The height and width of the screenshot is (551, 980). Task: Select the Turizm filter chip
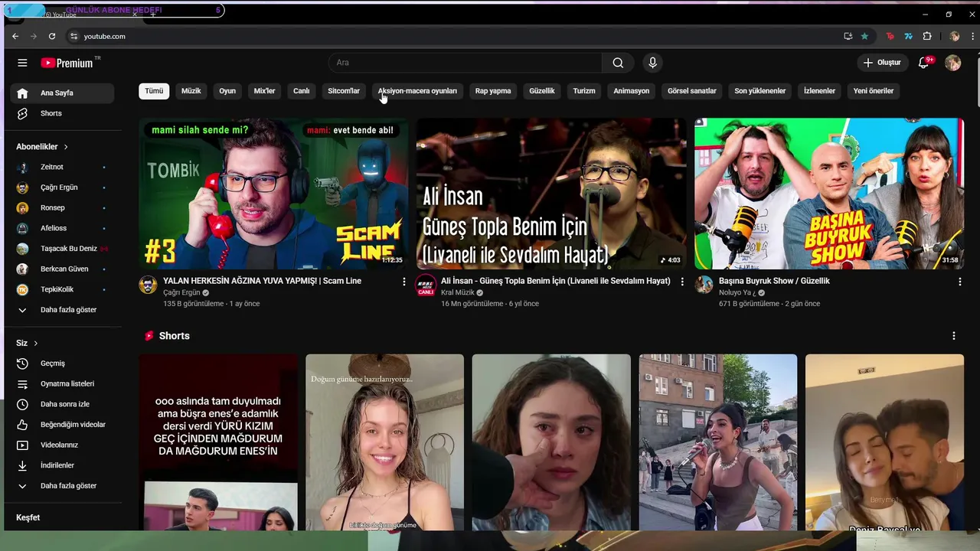pos(584,91)
